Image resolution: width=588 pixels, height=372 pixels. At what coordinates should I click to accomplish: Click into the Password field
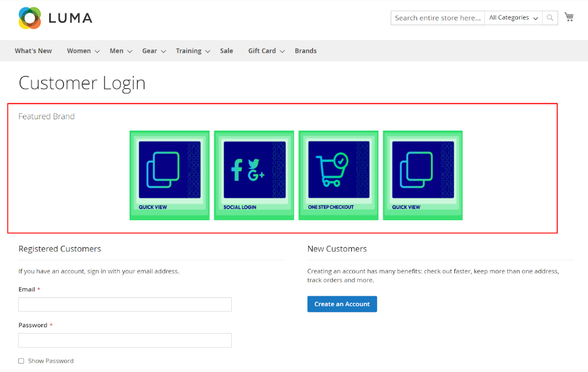[125, 340]
